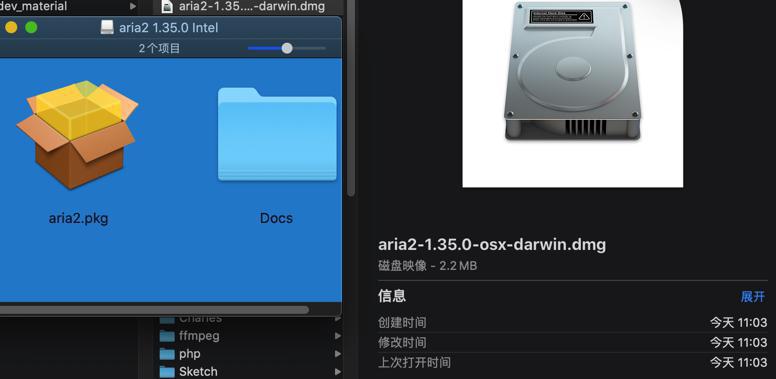Expand the dev_material folder arrow
The width and height of the screenshot is (776, 379).
coord(133,6)
